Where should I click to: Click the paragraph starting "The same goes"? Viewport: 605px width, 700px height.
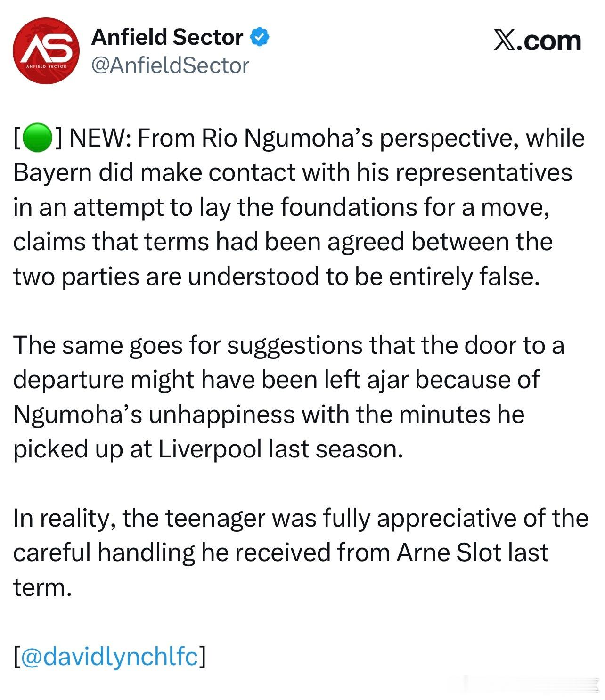(288, 397)
